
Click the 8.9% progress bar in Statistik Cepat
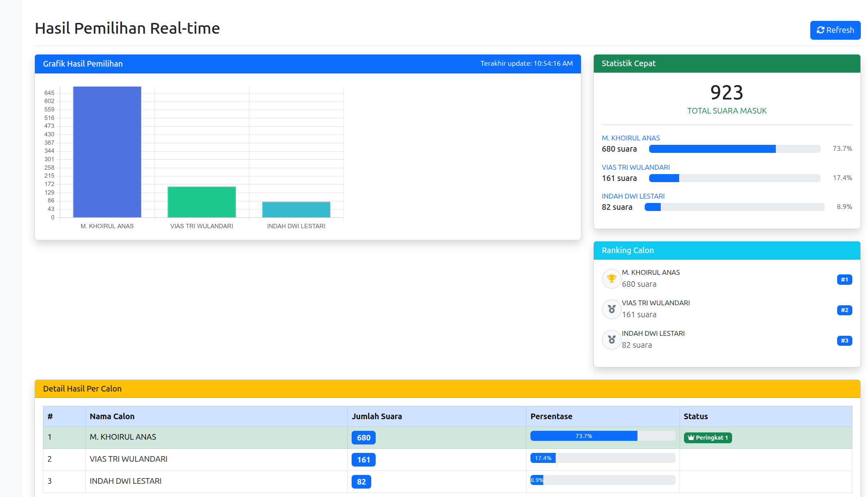coord(734,207)
